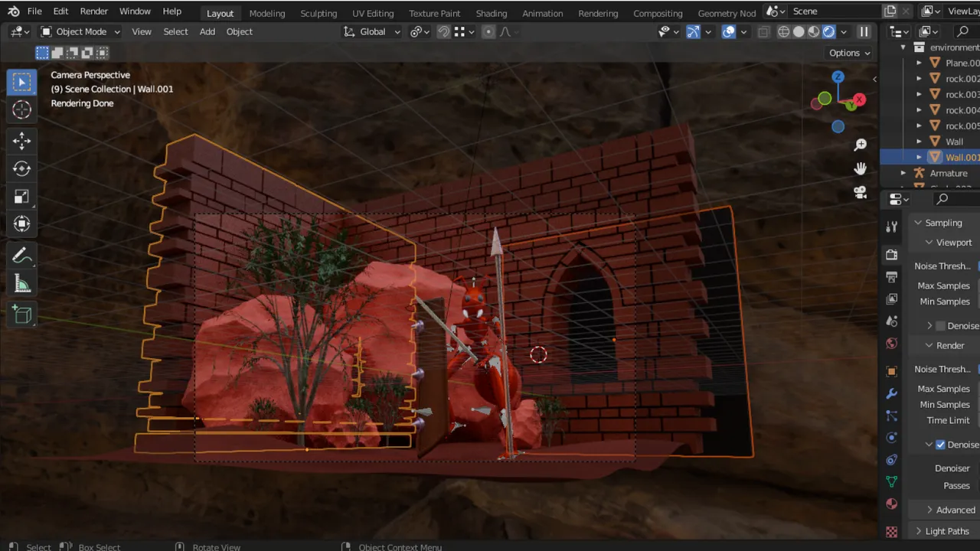
Task: Switch to the Shading workspace tab
Action: 492,13
